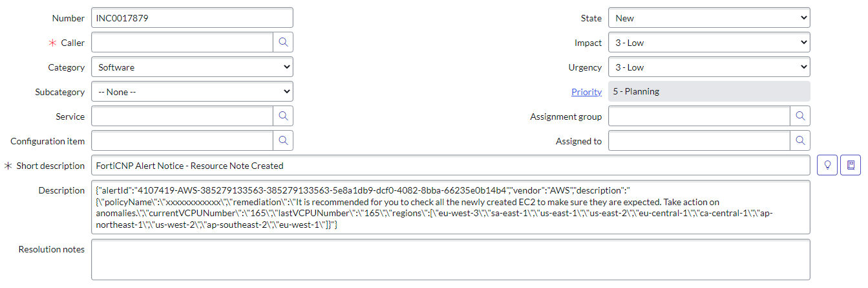The width and height of the screenshot is (868, 288).
Task: Click the Number field INC0017879
Action: point(192,18)
